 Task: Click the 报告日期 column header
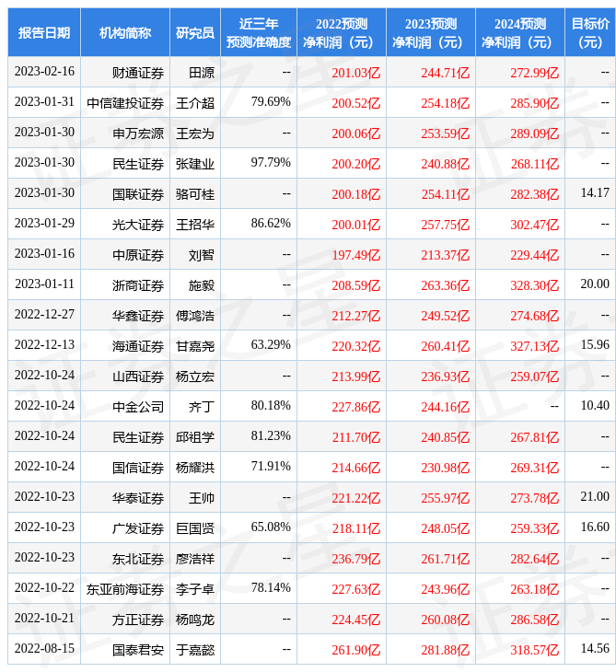pos(44,33)
